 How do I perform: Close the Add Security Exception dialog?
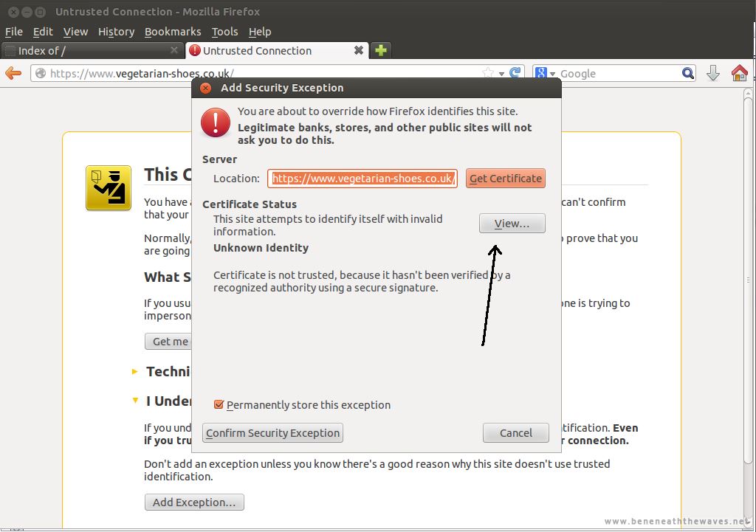[205, 89]
